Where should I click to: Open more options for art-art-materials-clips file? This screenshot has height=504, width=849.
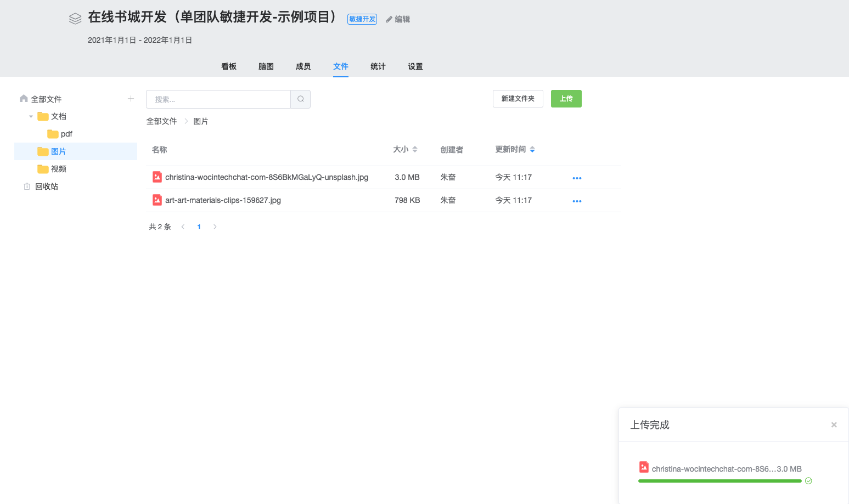pyautogui.click(x=577, y=201)
